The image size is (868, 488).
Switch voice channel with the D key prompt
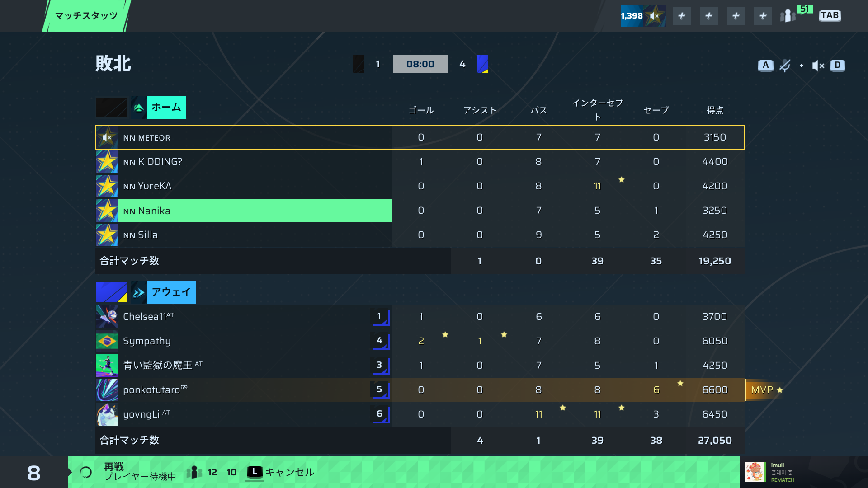(x=838, y=66)
